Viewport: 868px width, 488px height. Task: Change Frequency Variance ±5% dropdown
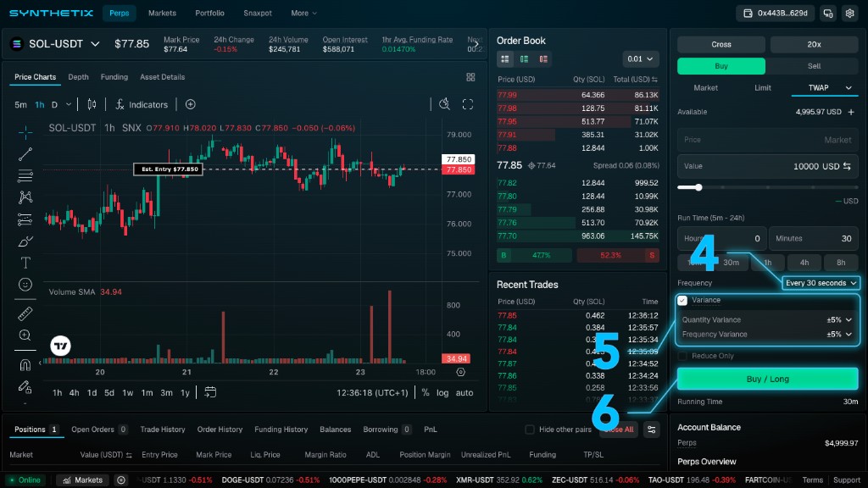pos(838,334)
